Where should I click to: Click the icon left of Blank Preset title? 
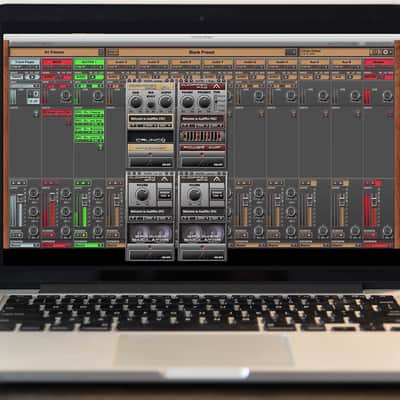click(113, 52)
